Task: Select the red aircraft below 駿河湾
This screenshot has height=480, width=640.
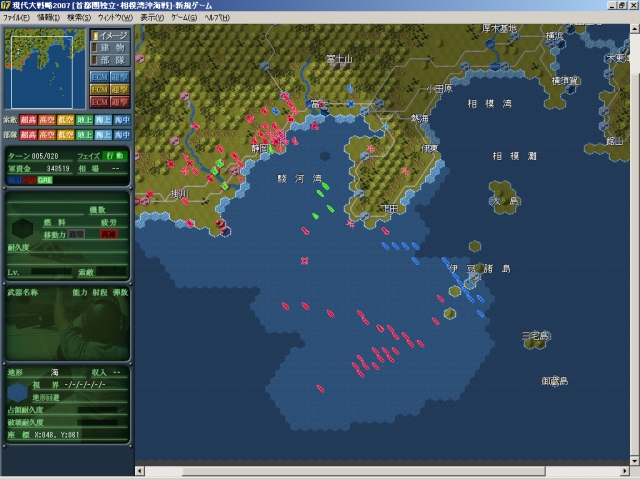Action: (304, 261)
